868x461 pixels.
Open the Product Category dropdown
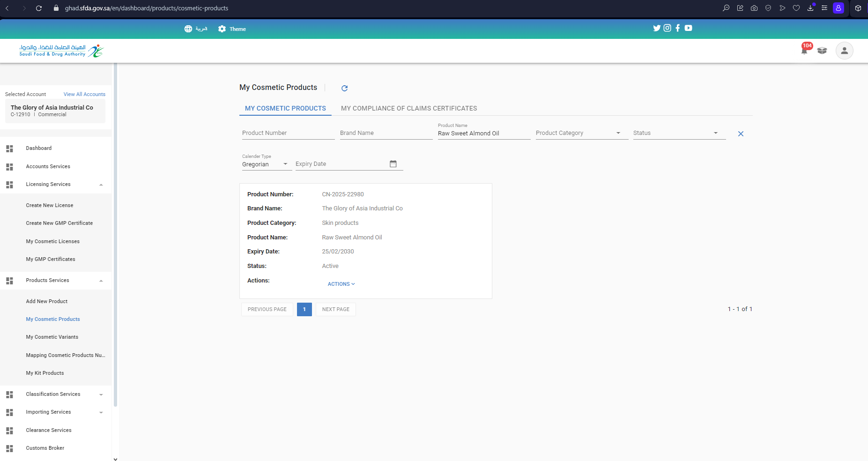pos(582,133)
